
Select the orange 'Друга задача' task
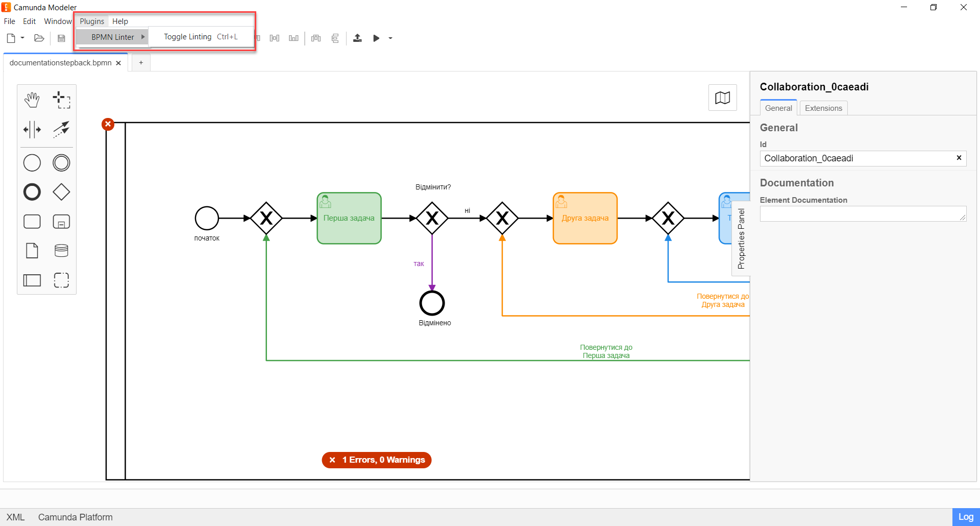[x=585, y=218]
